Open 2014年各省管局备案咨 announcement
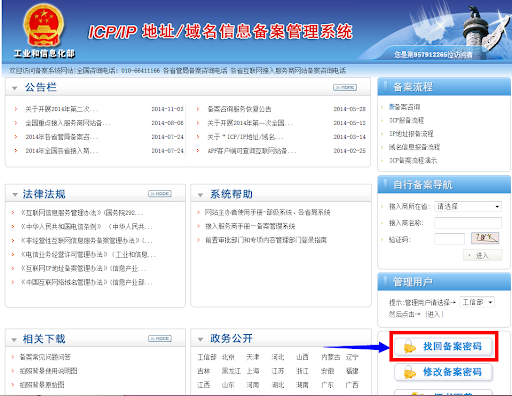The width and height of the screenshot is (512, 396). 62,137
